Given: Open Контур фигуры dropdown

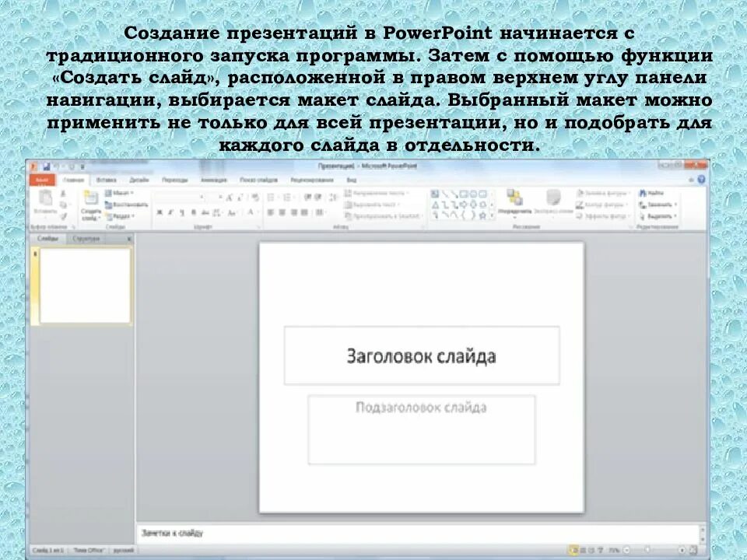Looking at the screenshot, I should [601, 205].
